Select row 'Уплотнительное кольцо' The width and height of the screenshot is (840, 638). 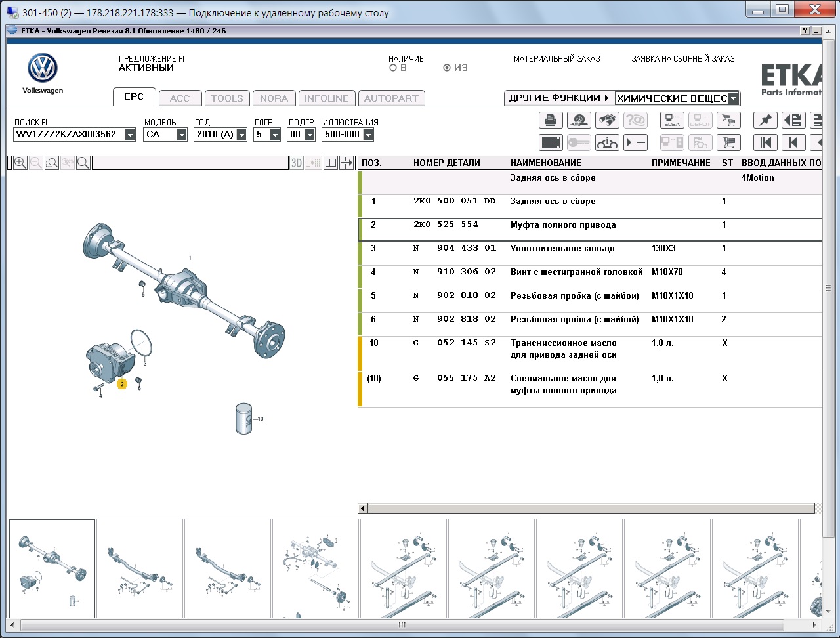click(x=590, y=253)
